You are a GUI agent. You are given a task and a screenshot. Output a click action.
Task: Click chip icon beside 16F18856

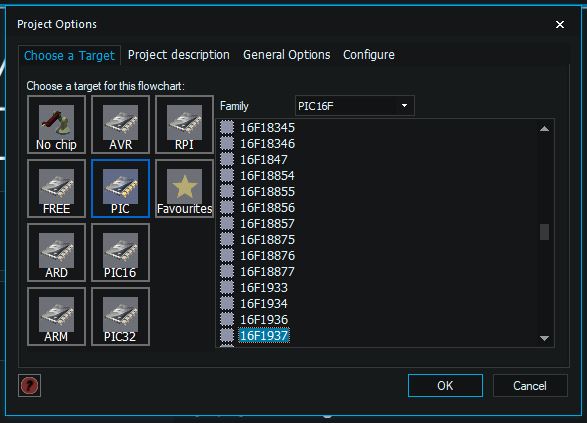[227, 208]
